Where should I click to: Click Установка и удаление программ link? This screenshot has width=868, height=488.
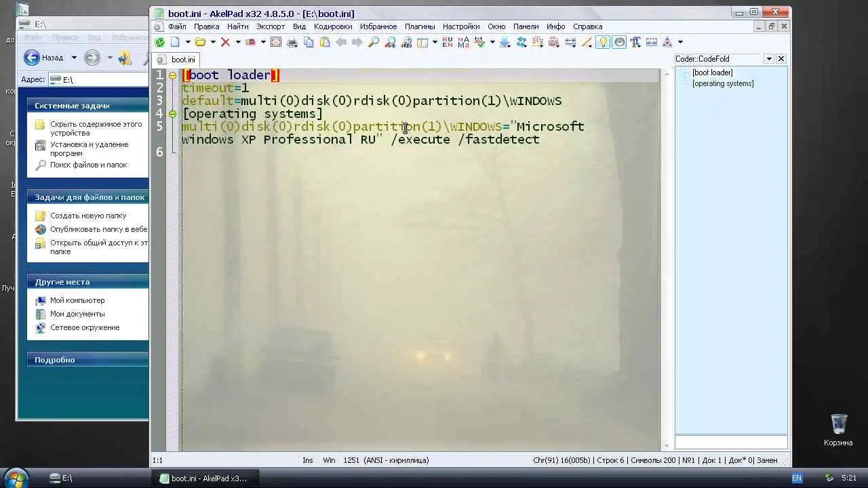tap(89, 148)
